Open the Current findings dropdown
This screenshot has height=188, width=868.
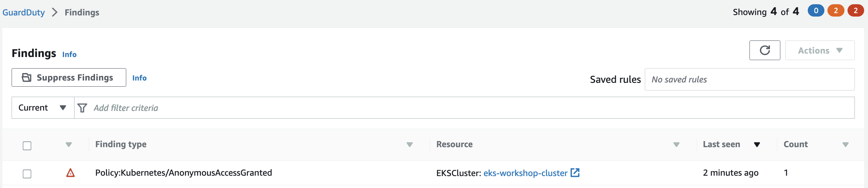pos(42,108)
